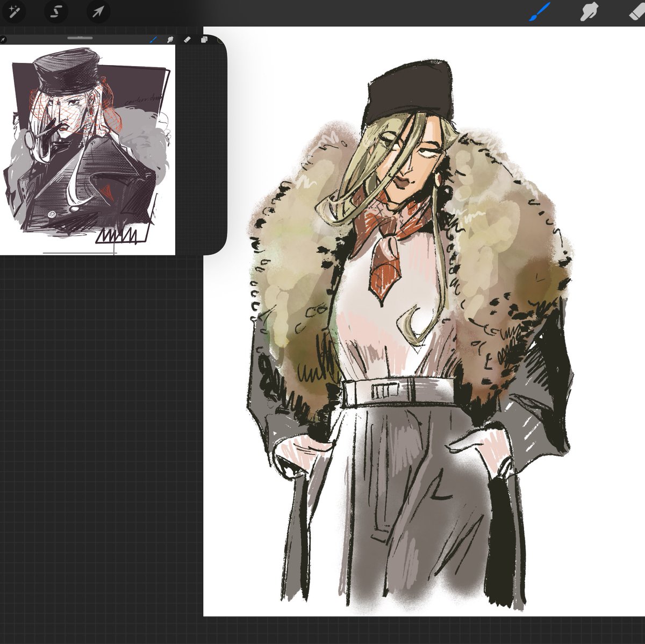Select the Brush tool in main toolbar

coord(540,11)
